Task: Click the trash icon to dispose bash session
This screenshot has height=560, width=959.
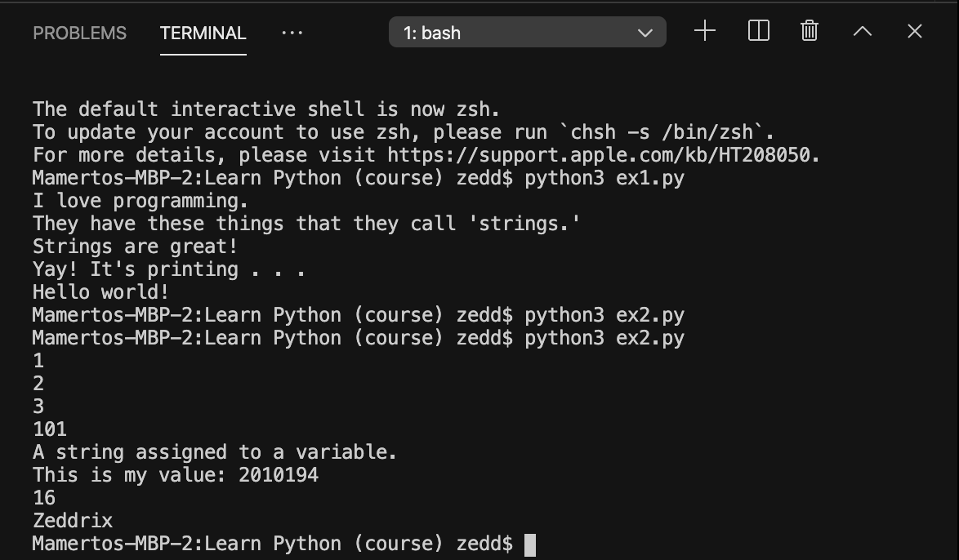Action: click(x=809, y=31)
